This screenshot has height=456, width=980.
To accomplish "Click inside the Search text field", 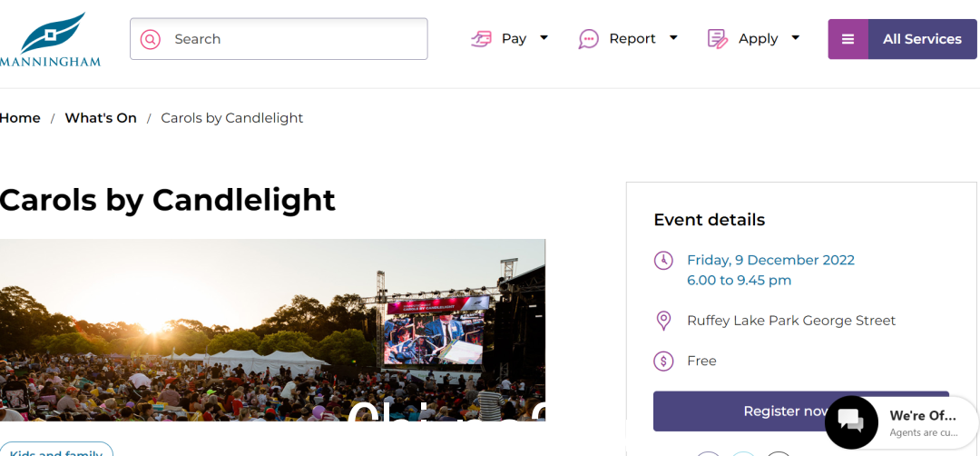I will [290, 39].
